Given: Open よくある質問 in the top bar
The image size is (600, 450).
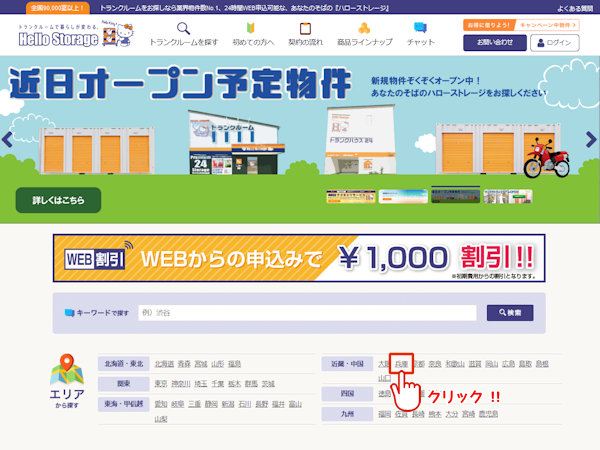Looking at the screenshot, I should (x=575, y=8).
